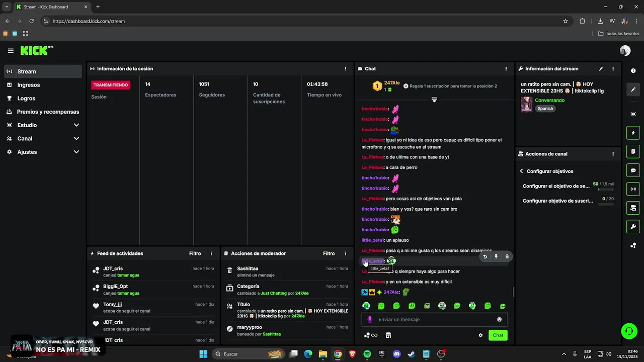Click the Kick logo

click(36, 50)
